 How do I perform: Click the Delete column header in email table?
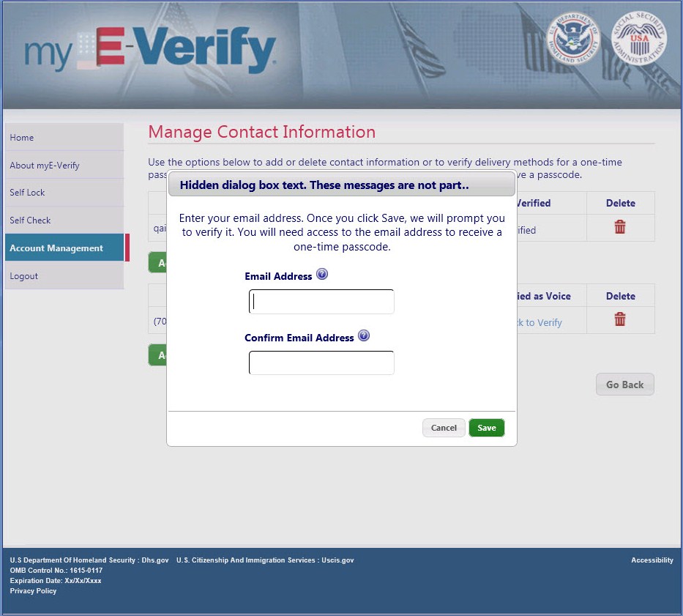[x=620, y=203]
